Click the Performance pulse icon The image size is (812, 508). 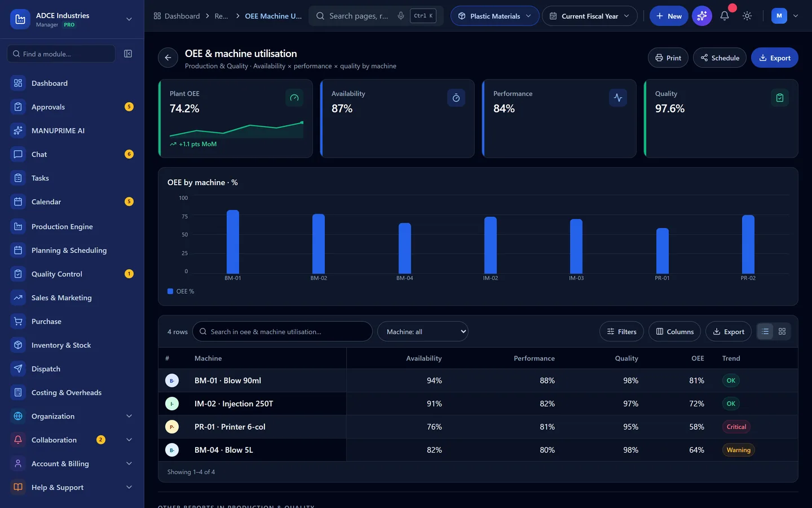pyautogui.click(x=618, y=98)
